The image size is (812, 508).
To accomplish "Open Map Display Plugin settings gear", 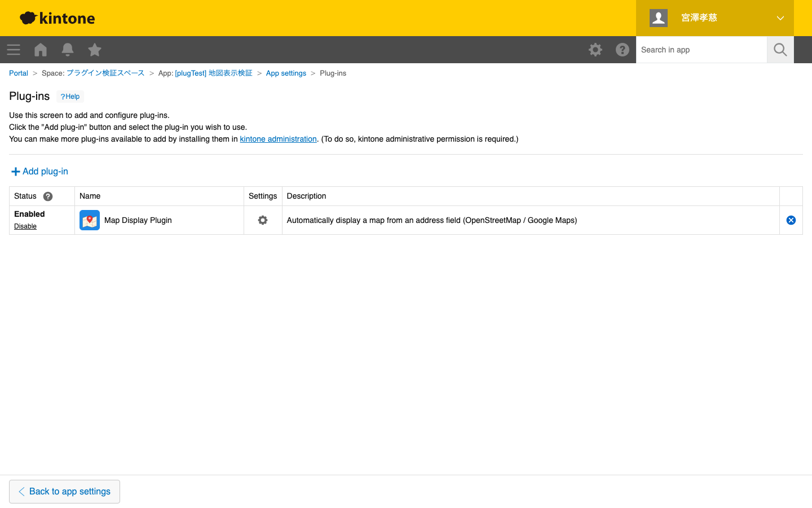I will click(x=263, y=220).
